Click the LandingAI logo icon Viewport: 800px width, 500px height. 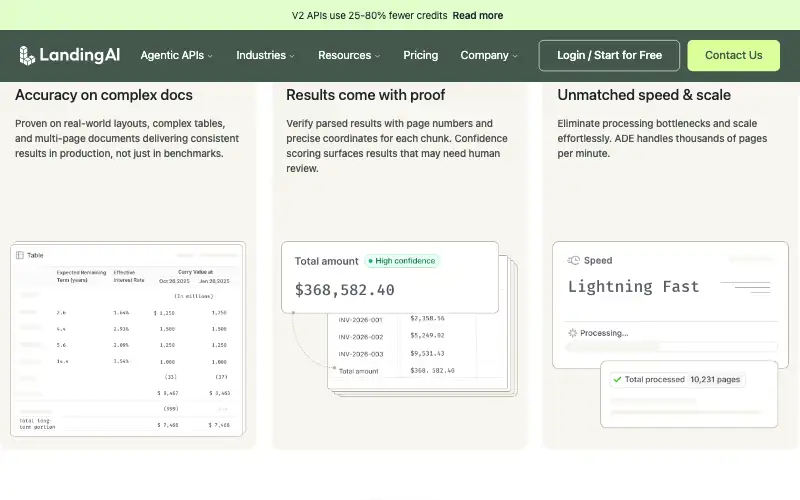[27, 56]
